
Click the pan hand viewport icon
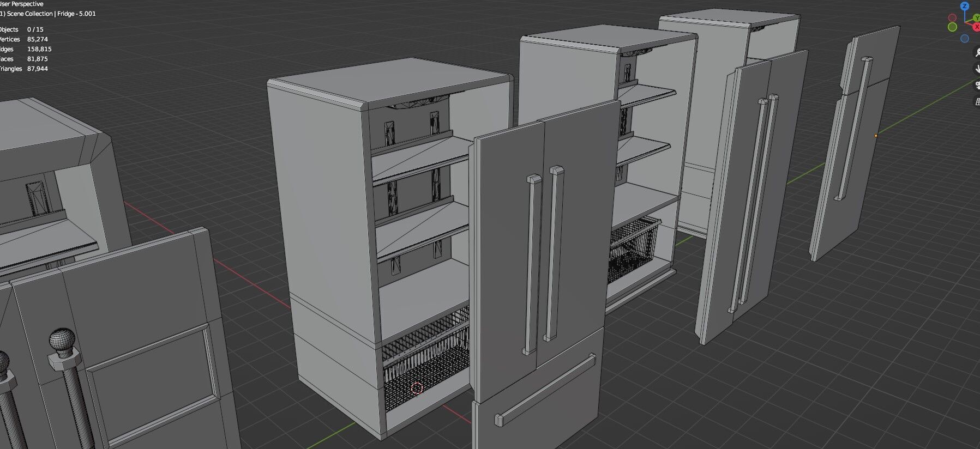pos(977,69)
